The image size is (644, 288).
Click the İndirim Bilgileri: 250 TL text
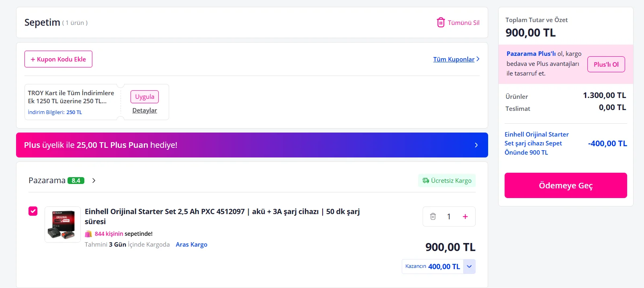pos(55,112)
